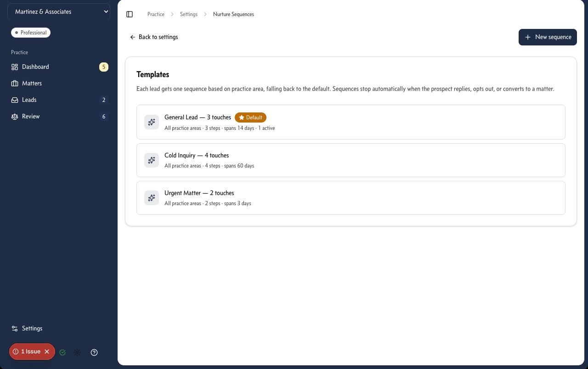
Task: Click the Nurture Sequences breadcrumb text
Action: click(233, 14)
